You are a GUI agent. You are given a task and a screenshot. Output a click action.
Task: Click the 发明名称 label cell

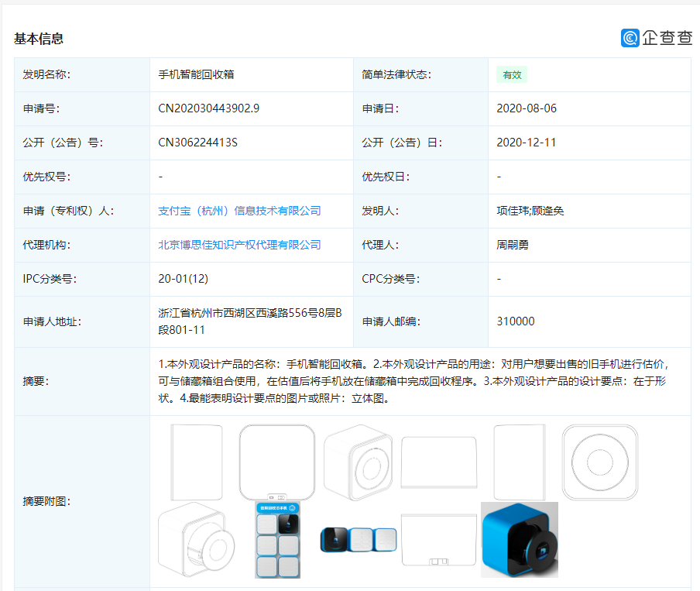pos(82,74)
